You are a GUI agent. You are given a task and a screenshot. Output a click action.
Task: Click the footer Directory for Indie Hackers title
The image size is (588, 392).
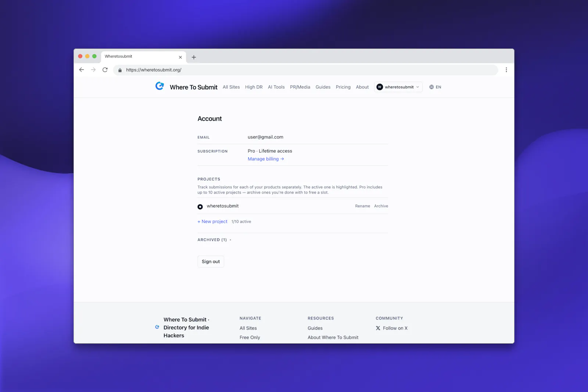[x=186, y=328]
